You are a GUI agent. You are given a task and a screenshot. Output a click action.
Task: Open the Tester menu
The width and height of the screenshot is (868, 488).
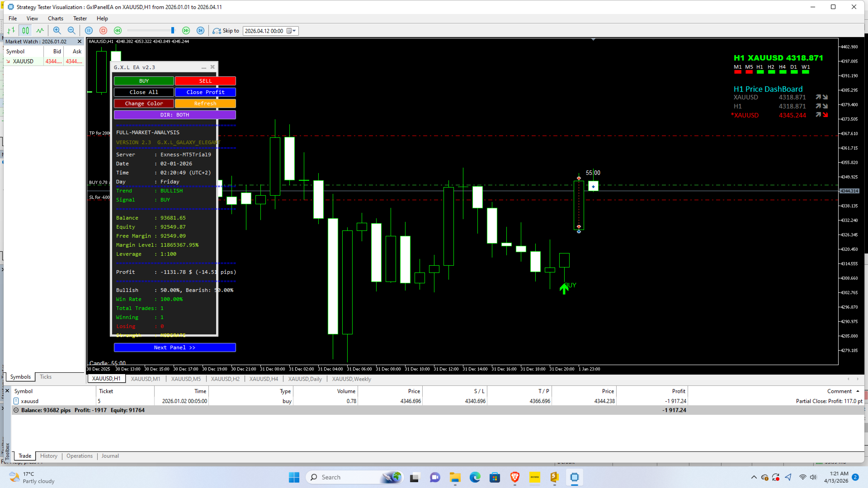(x=80, y=19)
